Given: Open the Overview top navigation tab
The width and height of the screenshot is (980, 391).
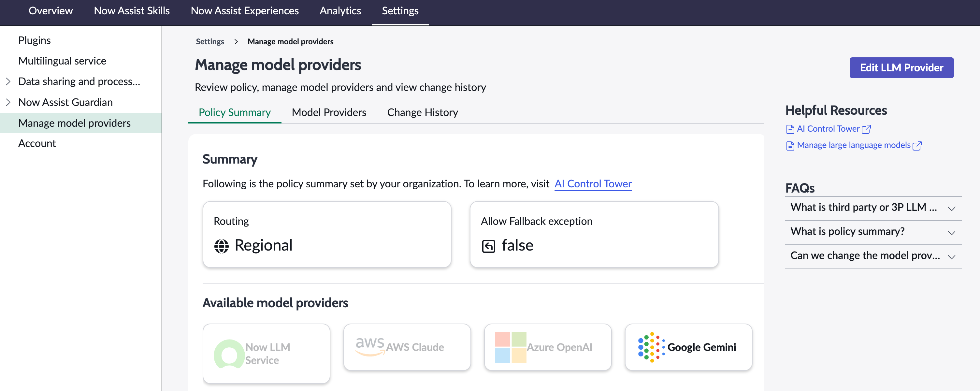Looking at the screenshot, I should click(x=50, y=11).
